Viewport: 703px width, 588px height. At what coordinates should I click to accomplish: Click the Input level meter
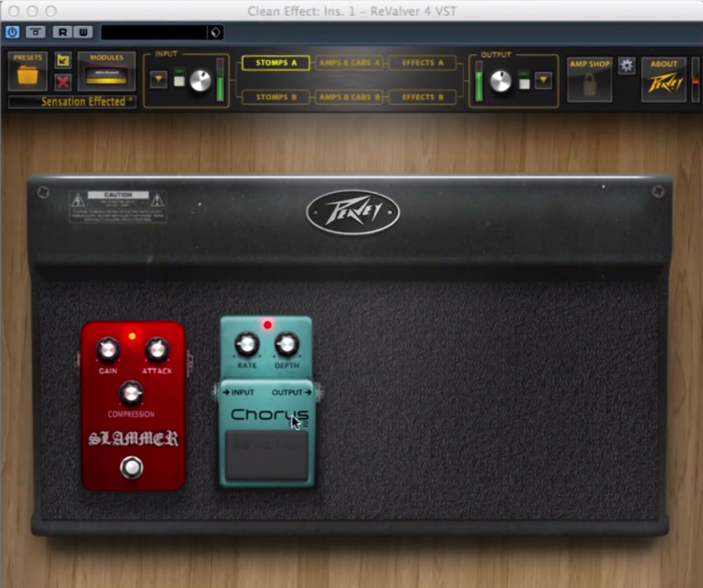point(221,79)
